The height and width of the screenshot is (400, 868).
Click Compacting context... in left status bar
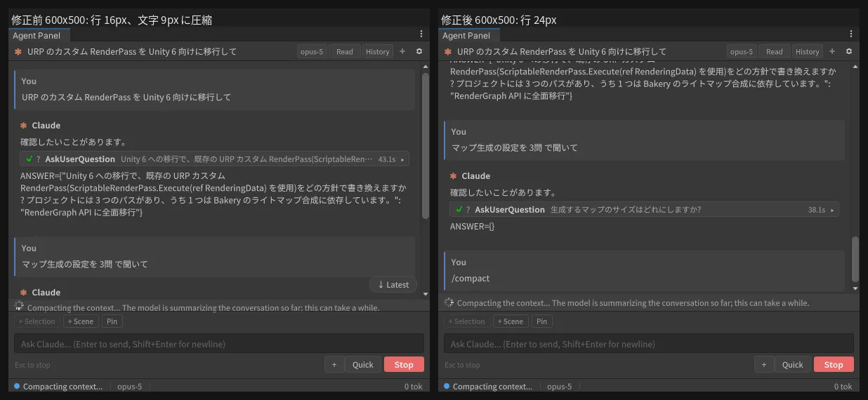[63, 386]
